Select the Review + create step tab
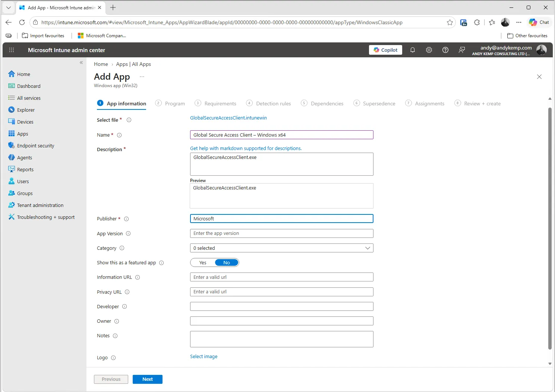Viewport: 555px width, 392px height. tap(477, 103)
